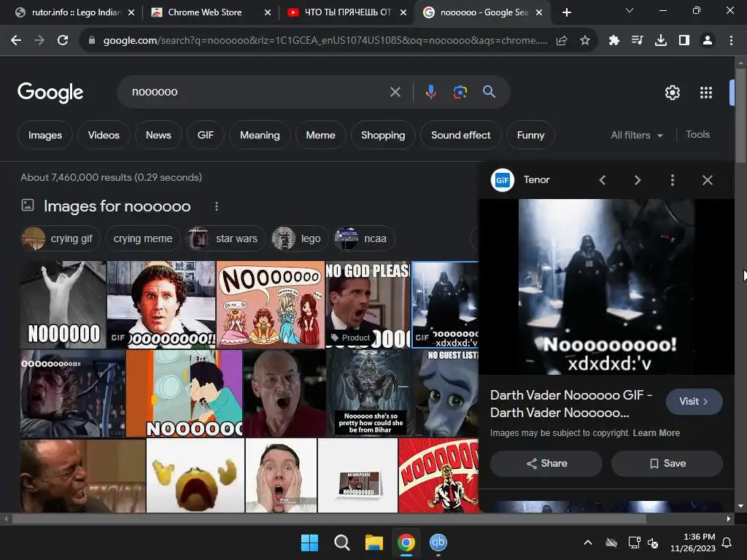Refine images with lego chip
The image size is (747, 560).
pyautogui.click(x=300, y=238)
